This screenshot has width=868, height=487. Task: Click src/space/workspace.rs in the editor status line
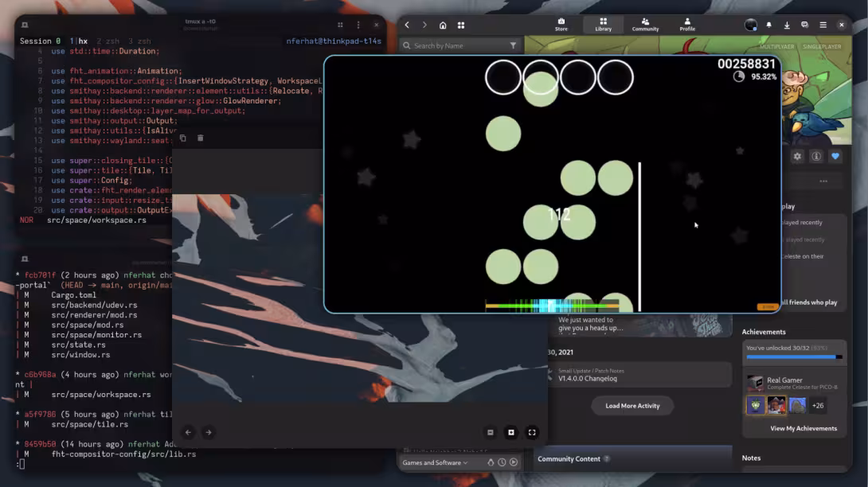point(97,220)
